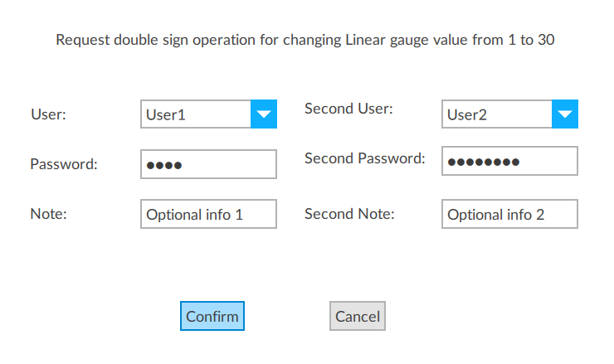This screenshot has width=614, height=364.
Task: Click the value "30" in the request message
Action: (546, 40)
